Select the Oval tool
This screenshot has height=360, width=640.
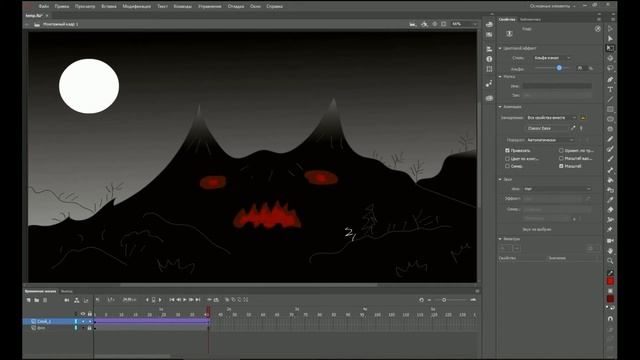tap(610, 119)
